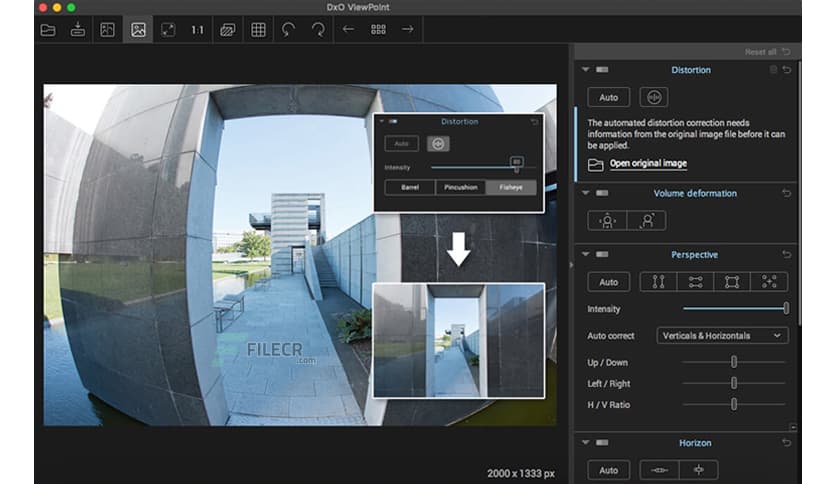Click Auto in the Distortion panel

[608, 98]
